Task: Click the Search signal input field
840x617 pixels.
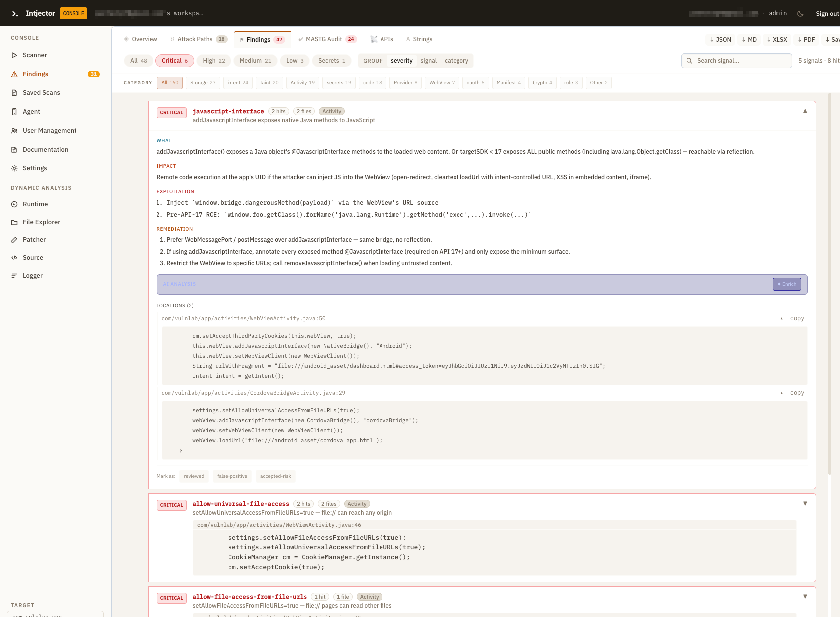Action: click(x=736, y=61)
